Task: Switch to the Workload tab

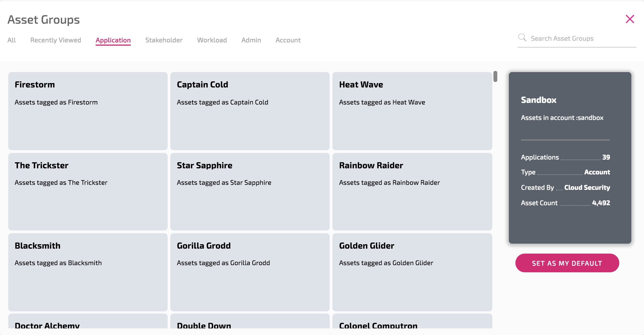Action: (x=212, y=40)
